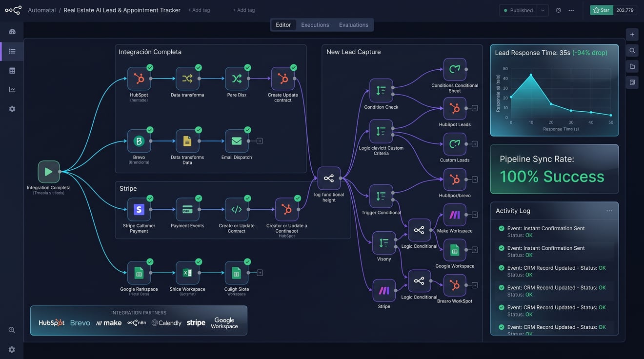Viewport: 644px width, 359px height.
Task: Select the Google Rarkspace sheet node
Action: [x=139, y=273]
